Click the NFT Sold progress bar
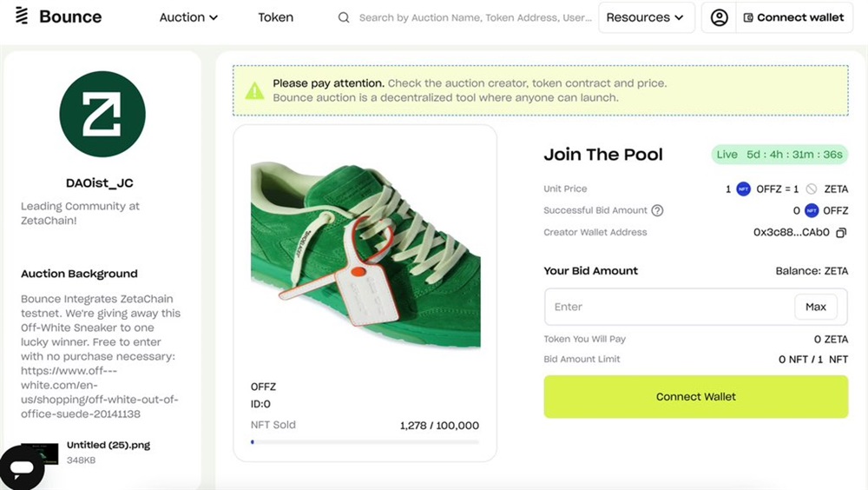This screenshot has width=868, height=490. coord(365,442)
